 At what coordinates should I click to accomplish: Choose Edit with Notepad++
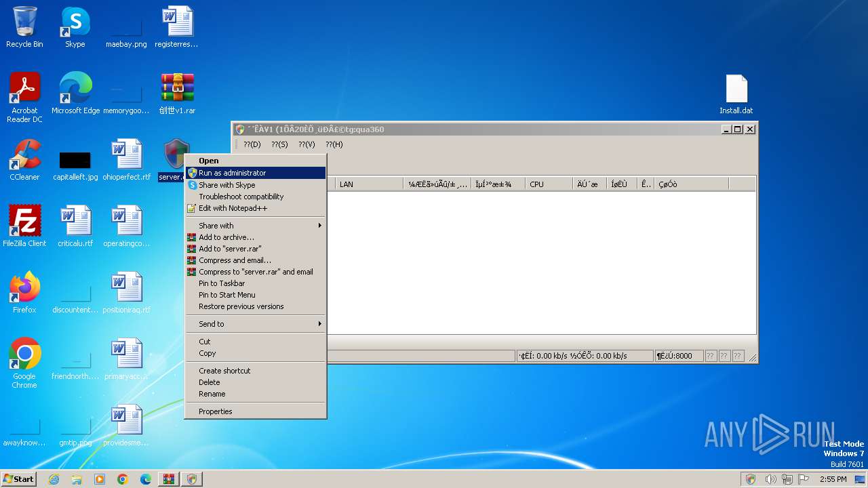coord(256,208)
